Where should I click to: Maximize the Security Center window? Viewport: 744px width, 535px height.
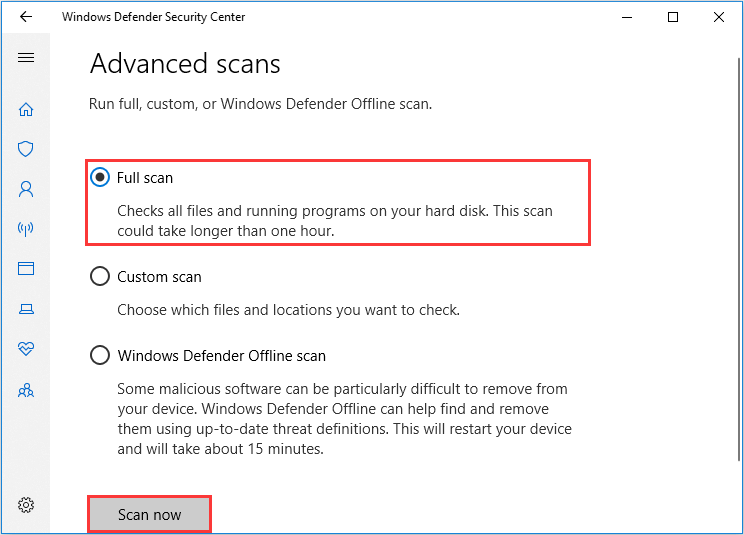click(673, 17)
